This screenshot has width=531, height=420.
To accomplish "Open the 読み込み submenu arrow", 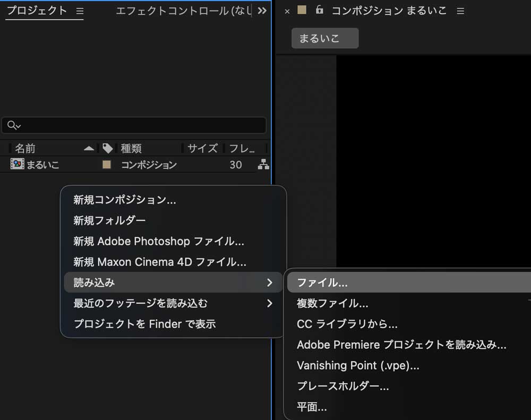I will point(270,282).
